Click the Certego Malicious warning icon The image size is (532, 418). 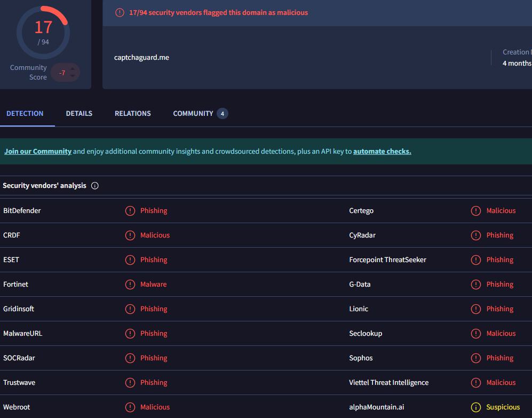(x=476, y=211)
